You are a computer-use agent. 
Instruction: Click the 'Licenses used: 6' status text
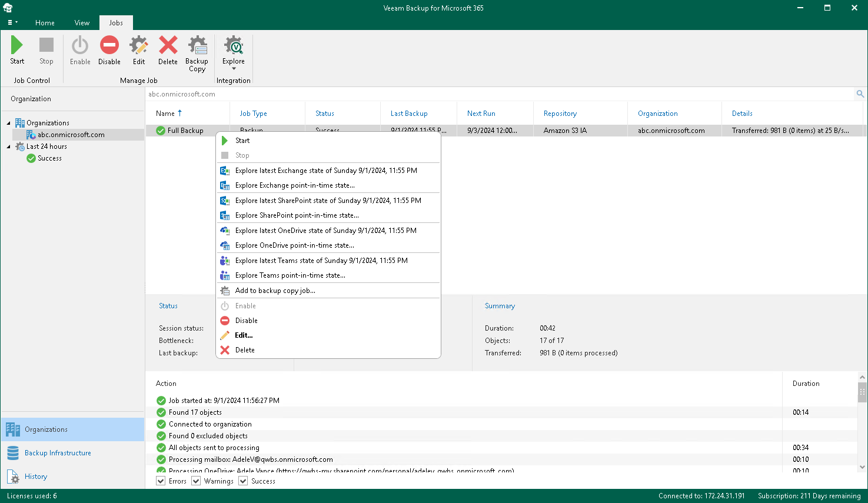pos(32,496)
